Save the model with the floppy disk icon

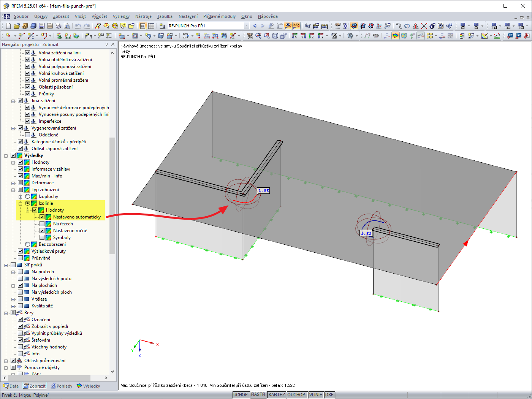[41, 26]
